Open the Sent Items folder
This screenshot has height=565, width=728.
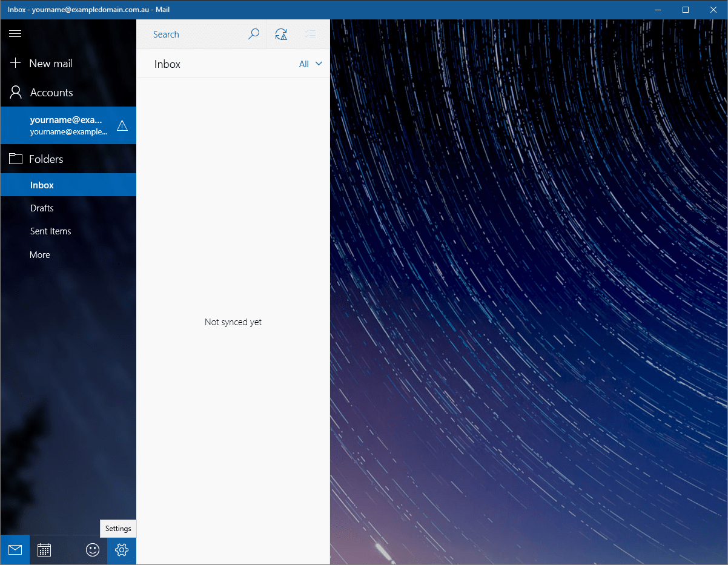(51, 231)
